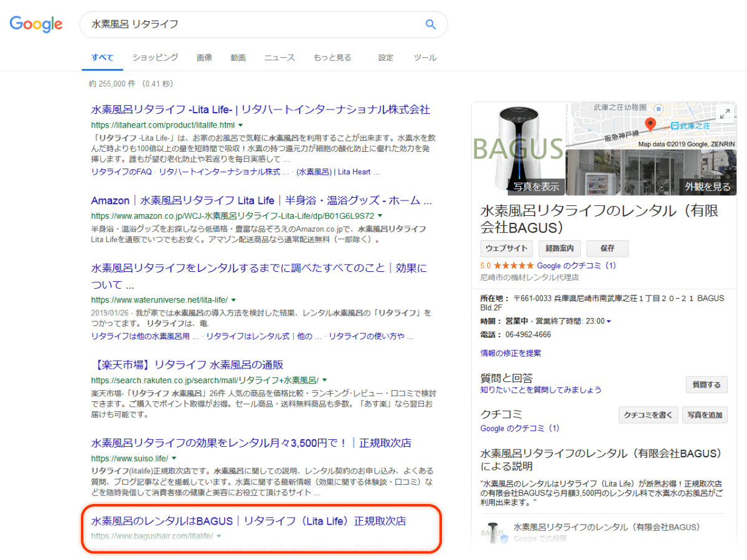Click the map thumbnail of 武庫之荘
747x560 pixels.
(x=651, y=126)
